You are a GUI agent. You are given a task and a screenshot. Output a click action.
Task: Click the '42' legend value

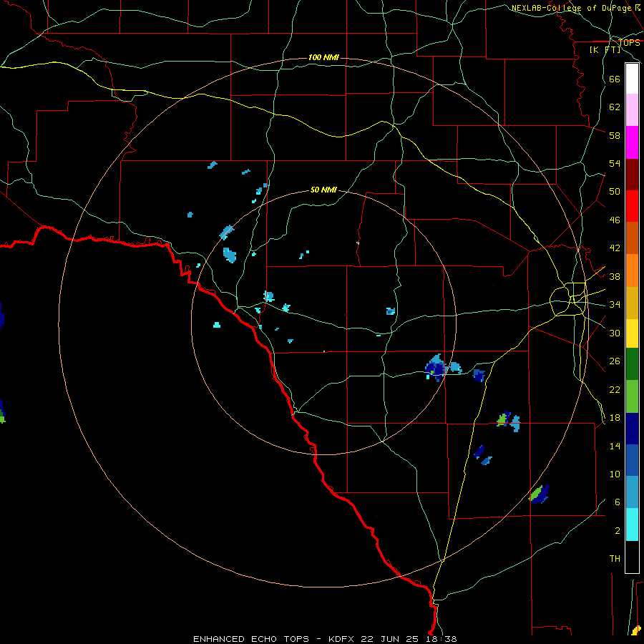click(x=615, y=248)
